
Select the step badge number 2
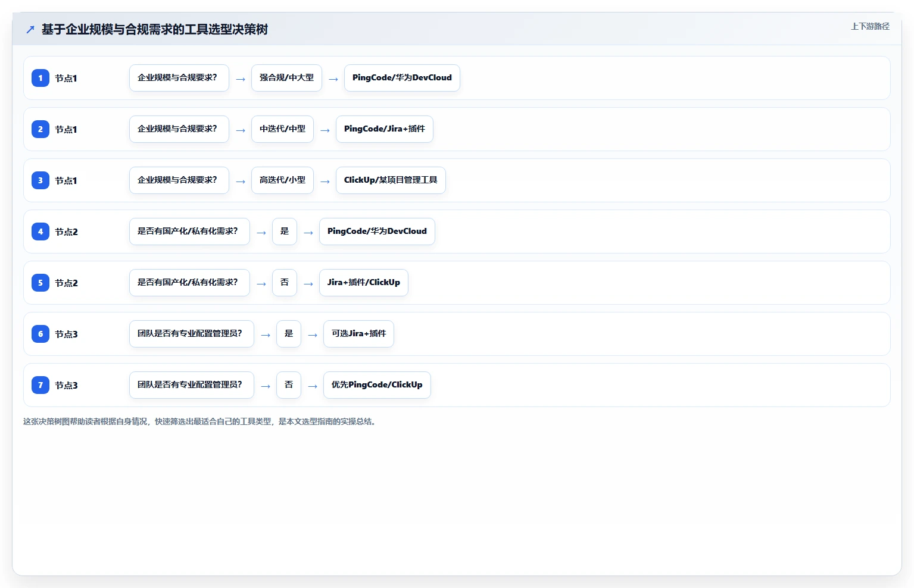(x=40, y=129)
